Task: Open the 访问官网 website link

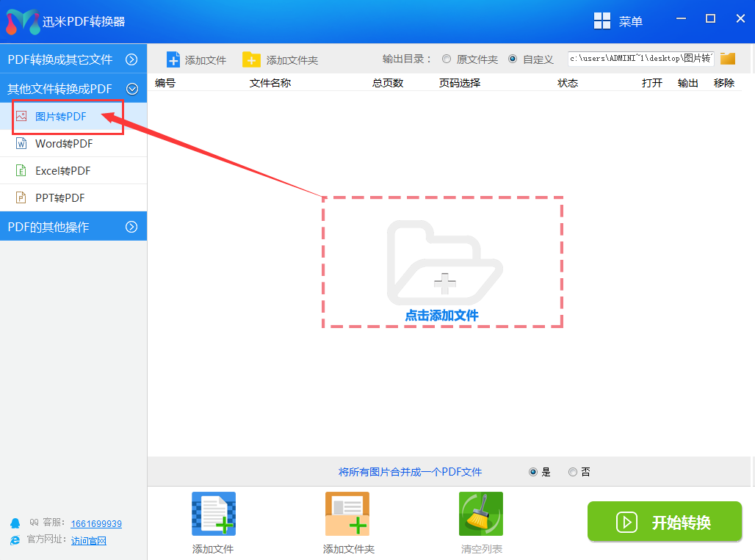Action: coord(89,541)
